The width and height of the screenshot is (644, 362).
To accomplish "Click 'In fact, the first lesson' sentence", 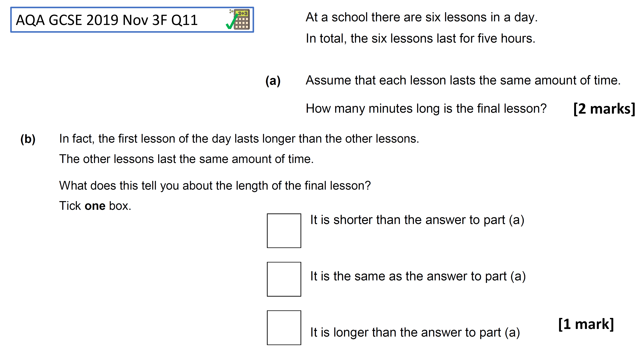I will 239,139.
